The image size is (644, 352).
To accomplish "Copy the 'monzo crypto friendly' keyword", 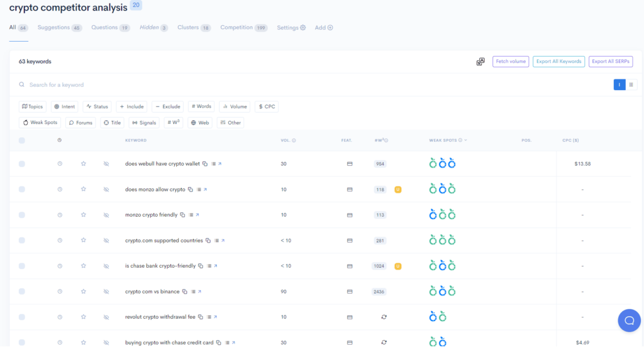I will tap(182, 215).
